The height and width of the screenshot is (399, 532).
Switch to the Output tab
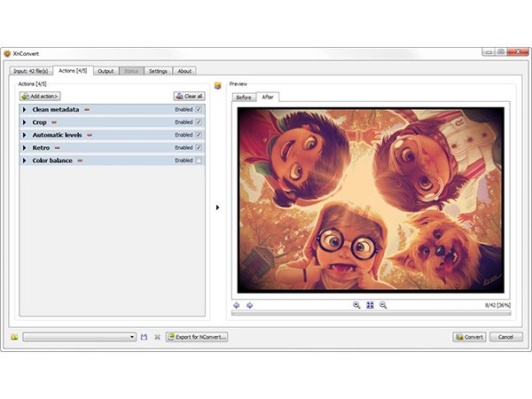106,71
